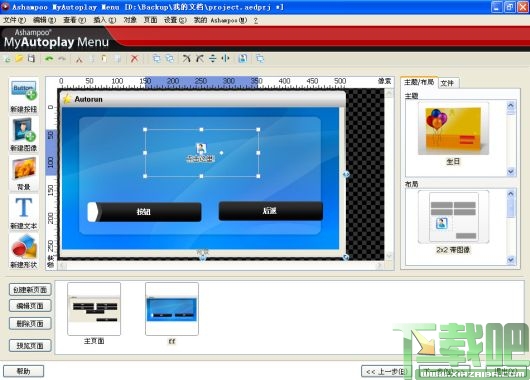
Task: Open the 对象 menu
Action: pos(130,20)
